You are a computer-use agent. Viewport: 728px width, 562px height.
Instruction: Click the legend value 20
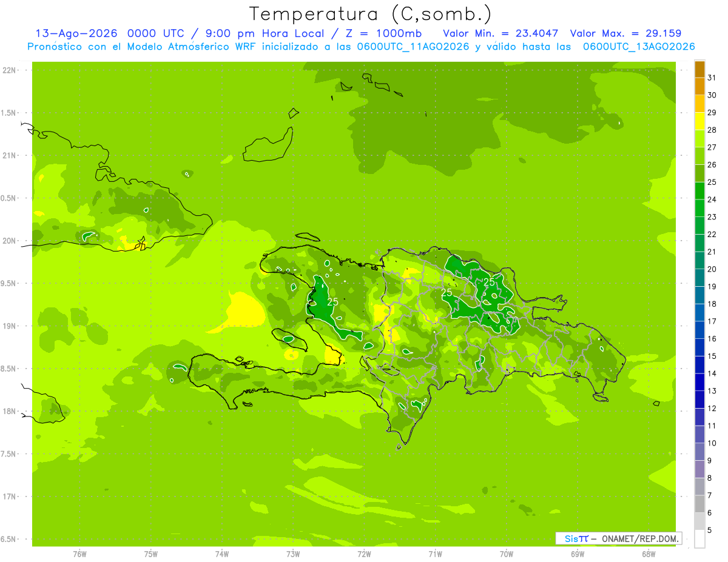tap(712, 269)
